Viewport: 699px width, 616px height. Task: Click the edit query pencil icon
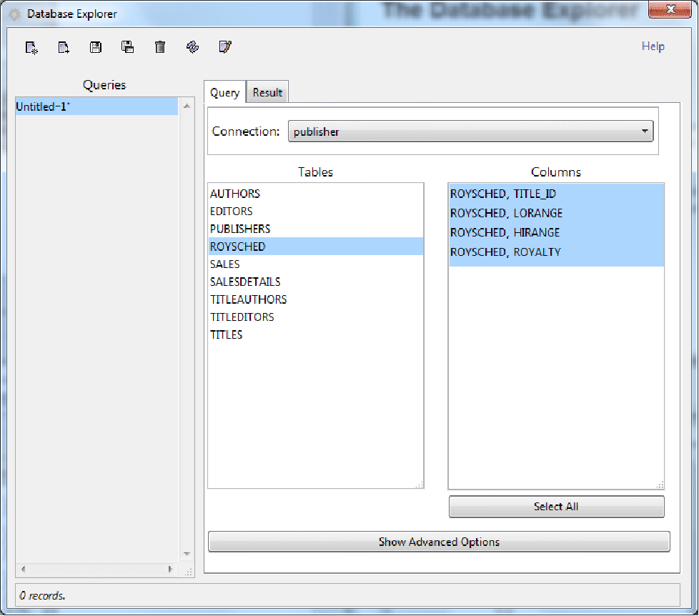[225, 48]
